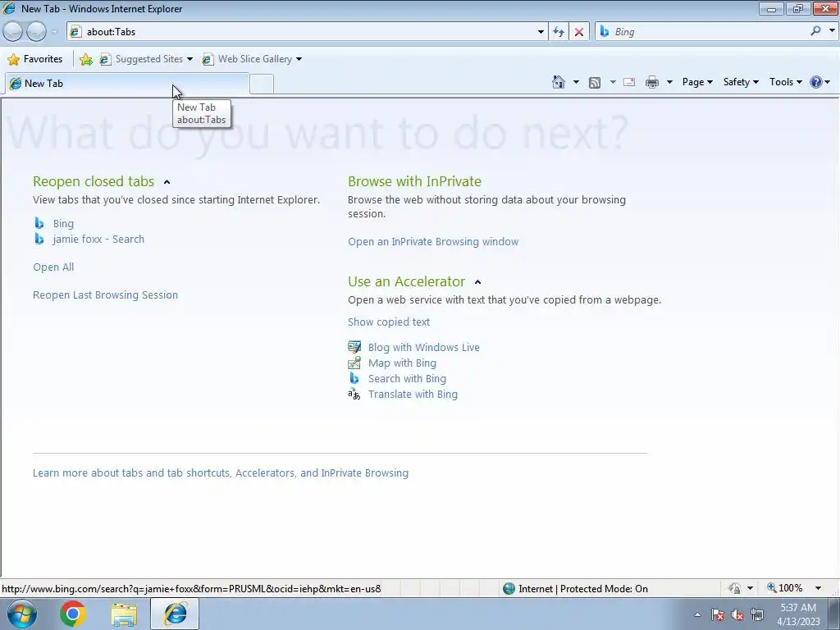
Task: Click the RSS feeds icon
Action: click(595, 82)
